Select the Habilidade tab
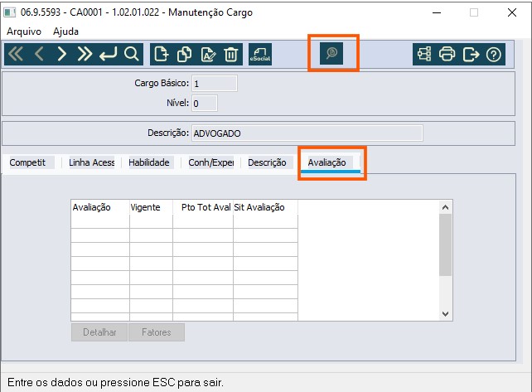Screen dimensions: 532x392 coord(149,162)
